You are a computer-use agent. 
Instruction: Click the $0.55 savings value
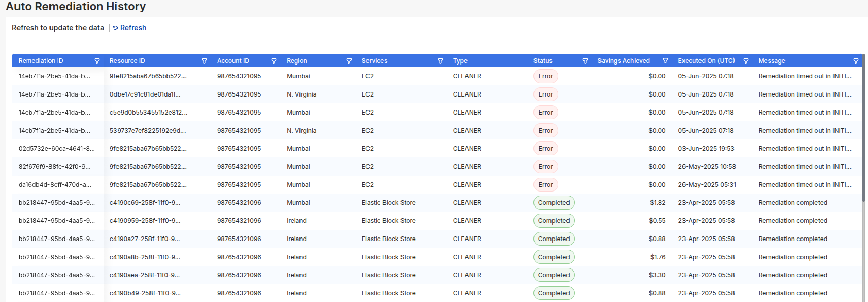point(657,221)
